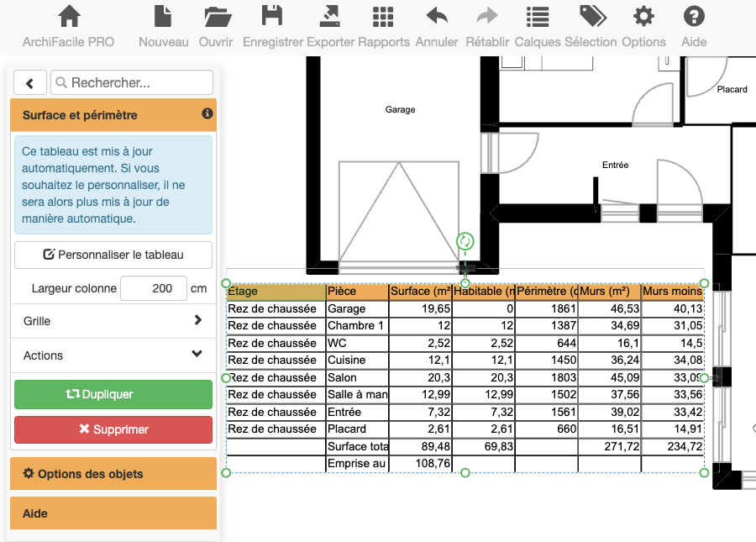
Task: Click the info icon beside Surface et périmètre
Action: coord(207,113)
